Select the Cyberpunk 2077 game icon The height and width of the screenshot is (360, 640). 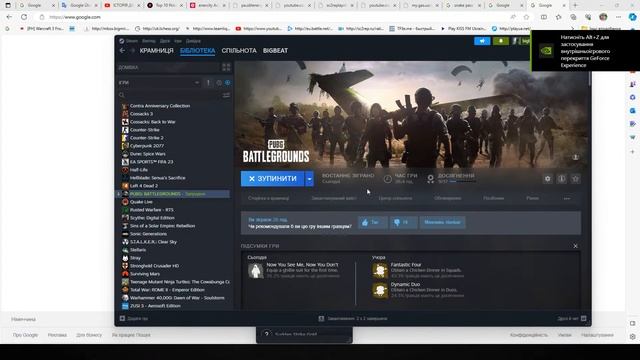point(125,146)
